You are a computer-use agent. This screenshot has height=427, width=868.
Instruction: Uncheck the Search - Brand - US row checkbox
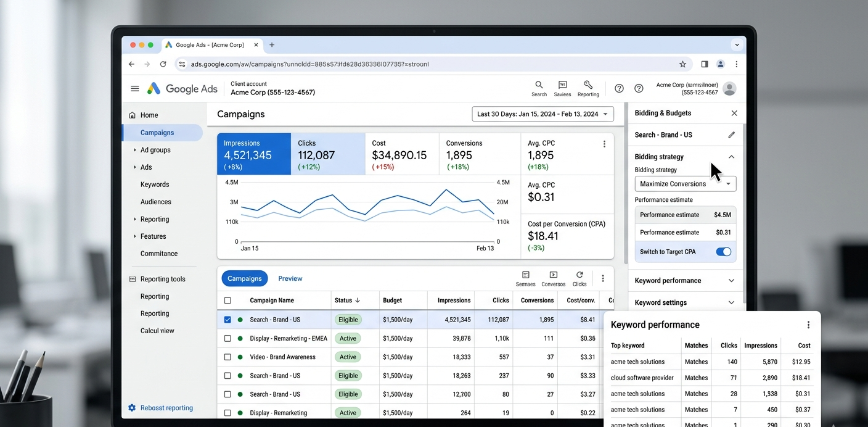coord(227,320)
